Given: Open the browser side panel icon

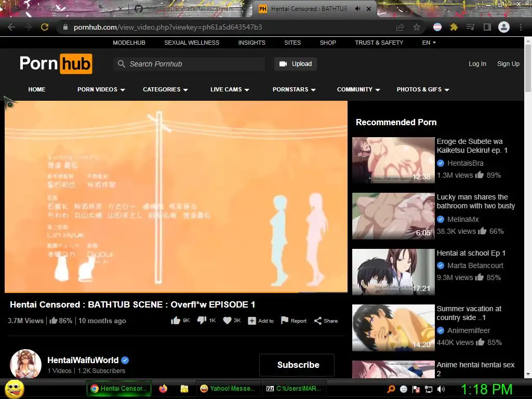Looking at the screenshot, I should click(x=487, y=27).
